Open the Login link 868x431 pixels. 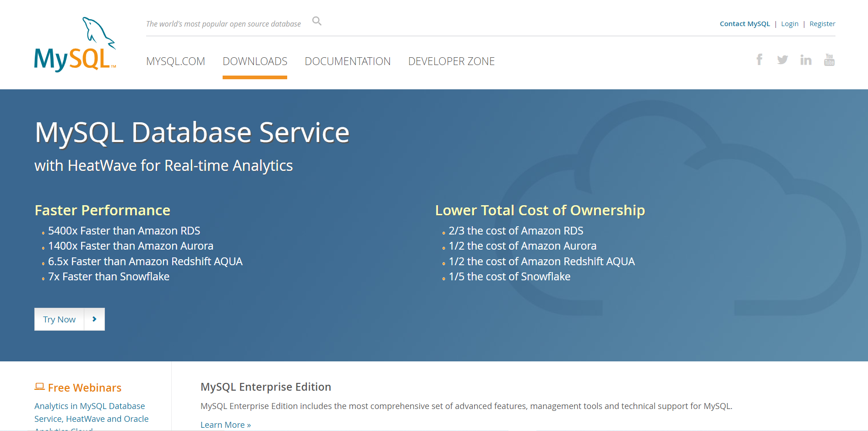click(x=790, y=24)
